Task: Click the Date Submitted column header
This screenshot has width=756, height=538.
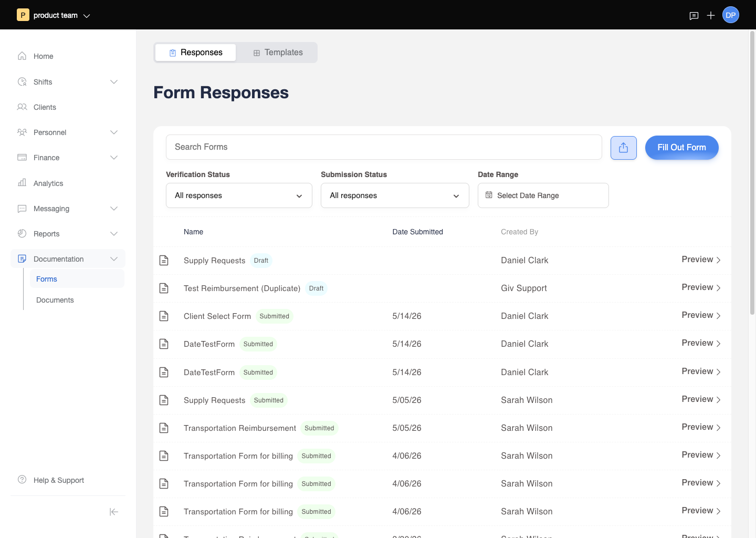Action: coord(417,232)
